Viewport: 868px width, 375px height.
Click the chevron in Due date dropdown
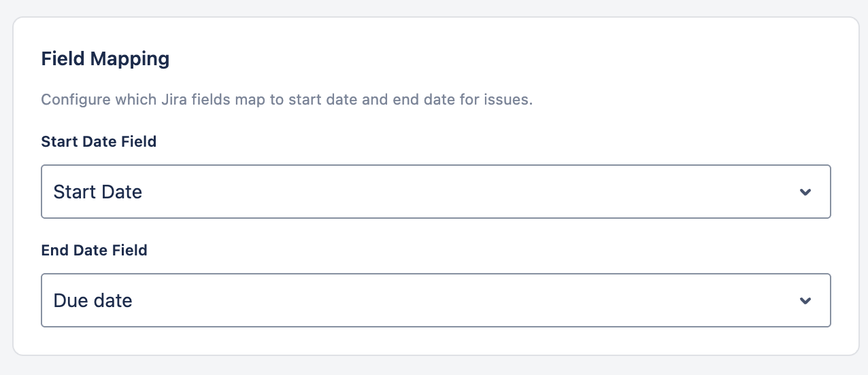tap(805, 301)
